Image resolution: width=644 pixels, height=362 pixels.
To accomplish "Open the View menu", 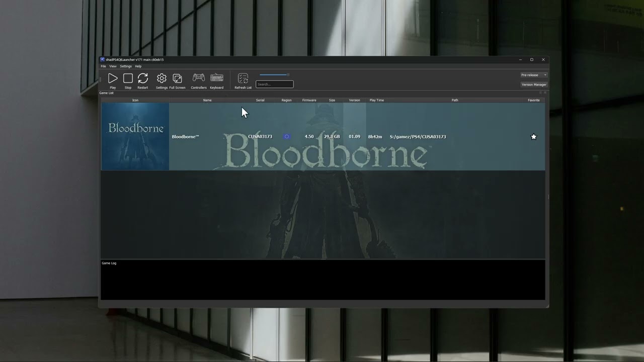I will [113, 66].
